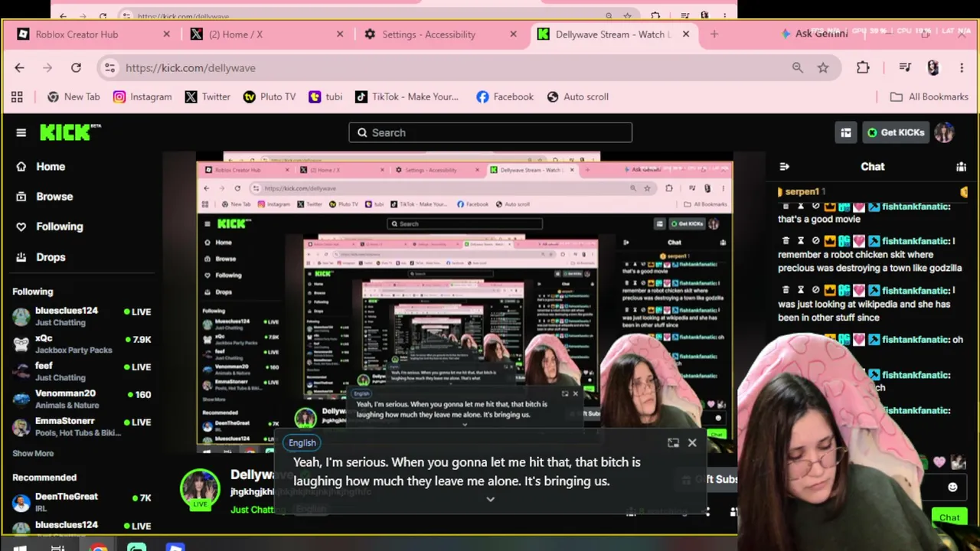Open the emoji picker in chat

pyautogui.click(x=952, y=487)
